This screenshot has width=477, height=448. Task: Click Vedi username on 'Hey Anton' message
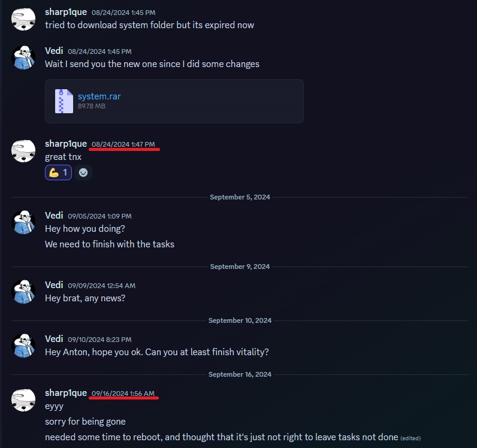click(x=54, y=339)
